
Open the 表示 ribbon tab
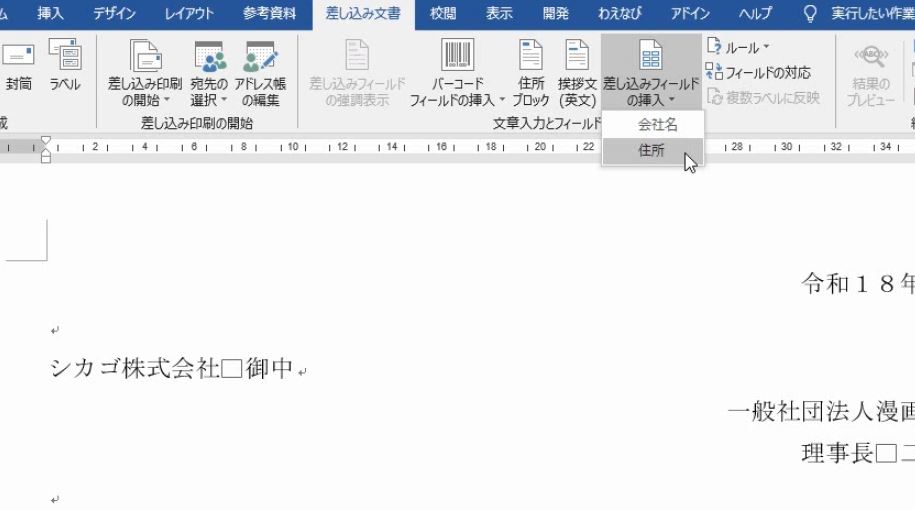[499, 13]
